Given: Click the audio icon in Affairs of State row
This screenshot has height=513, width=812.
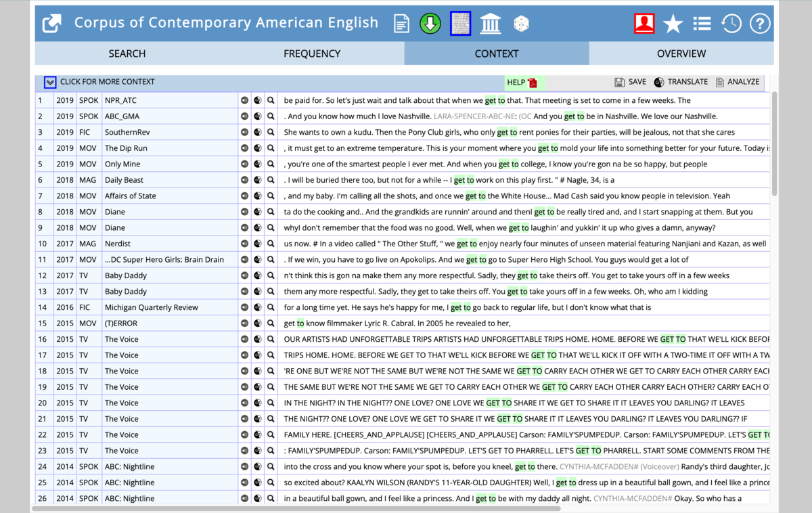Looking at the screenshot, I should pyautogui.click(x=245, y=196).
